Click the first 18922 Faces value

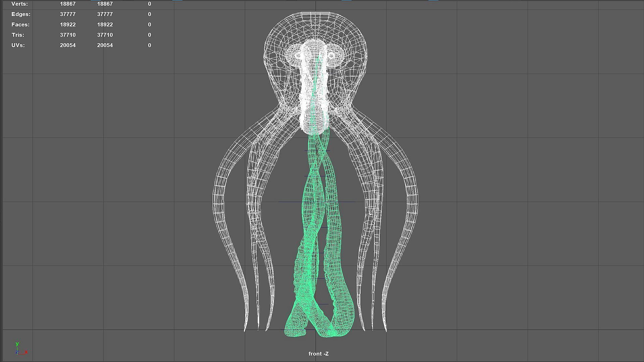pyautogui.click(x=68, y=24)
